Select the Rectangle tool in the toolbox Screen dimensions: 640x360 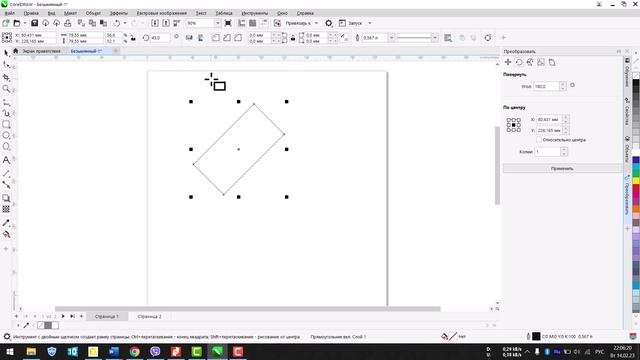tap(6, 124)
